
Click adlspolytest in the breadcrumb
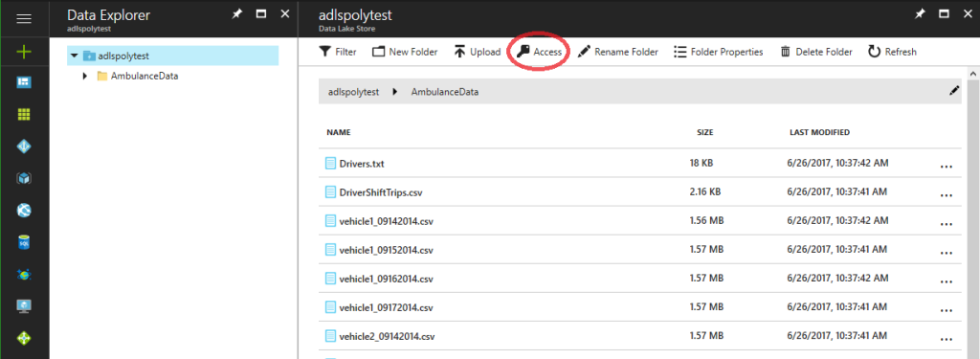[353, 91]
